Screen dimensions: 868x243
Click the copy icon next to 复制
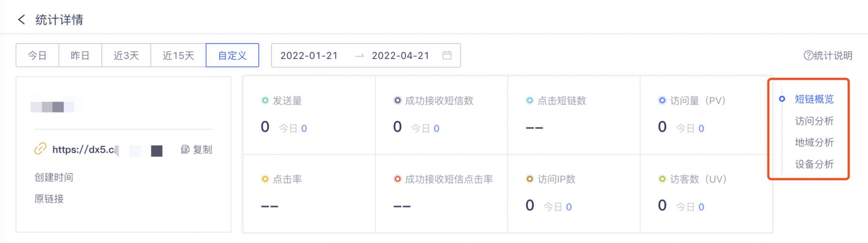(x=185, y=149)
